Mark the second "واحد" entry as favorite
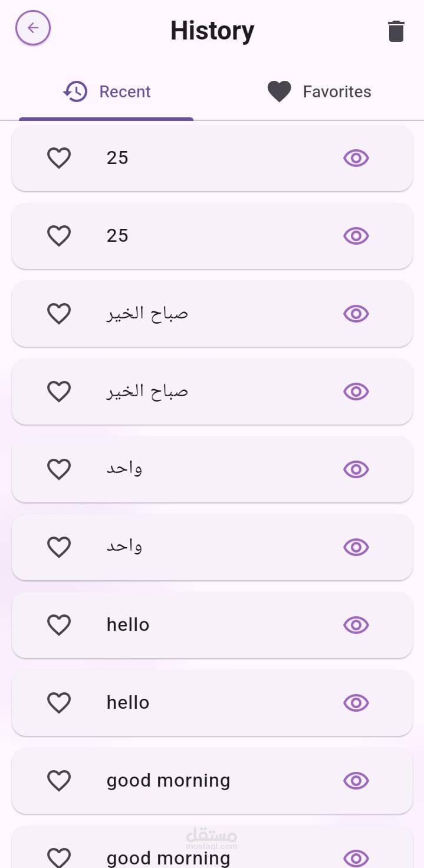 [59, 547]
